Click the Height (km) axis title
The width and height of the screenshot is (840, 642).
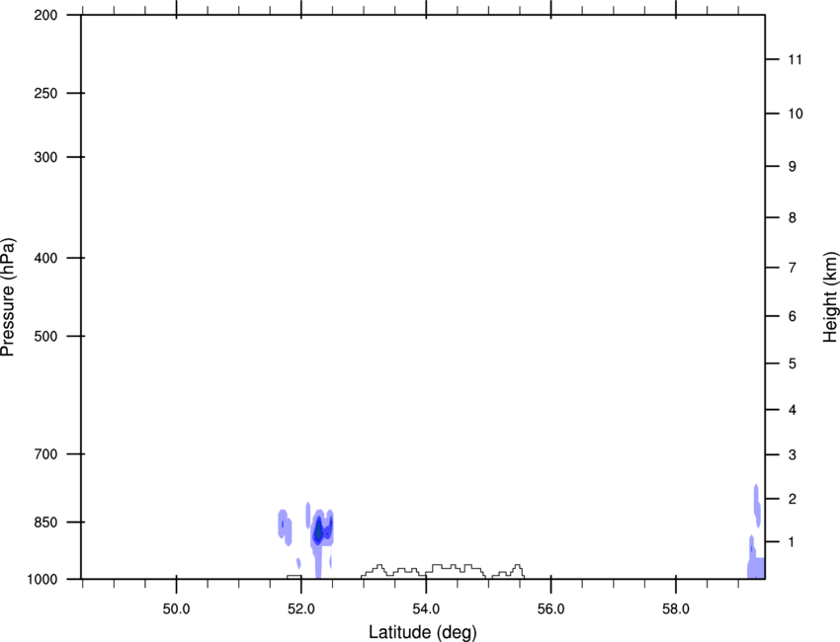(x=830, y=296)
